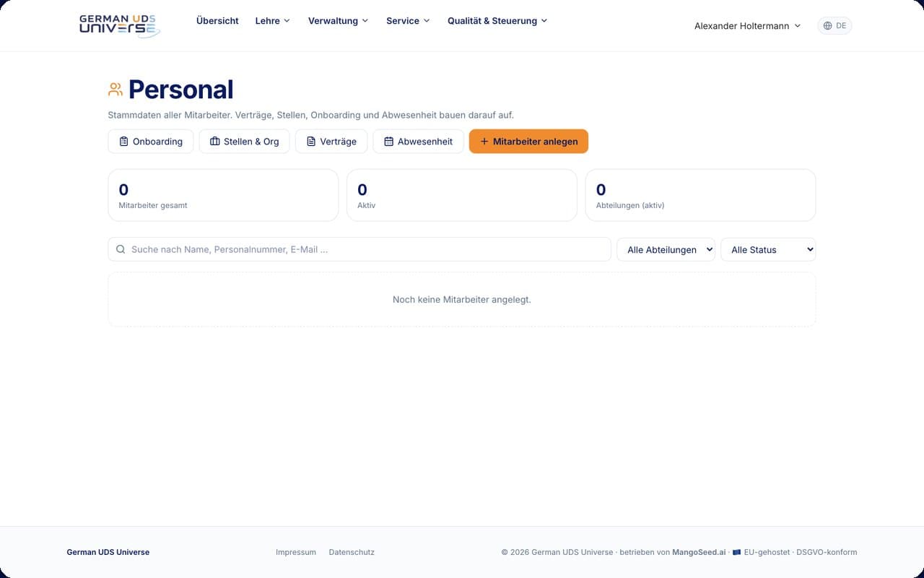
Task: Click the Abteilungen (aktiv) counter card
Action: pos(700,195)
